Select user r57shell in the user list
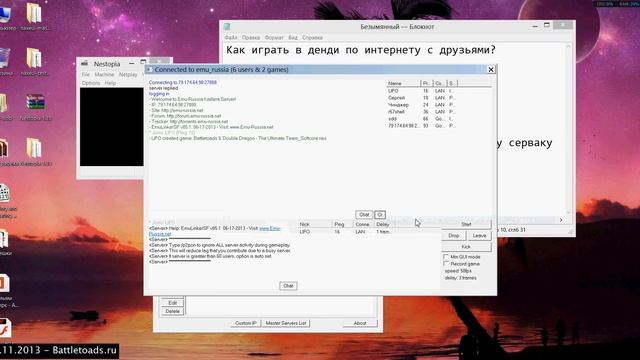 421,112
